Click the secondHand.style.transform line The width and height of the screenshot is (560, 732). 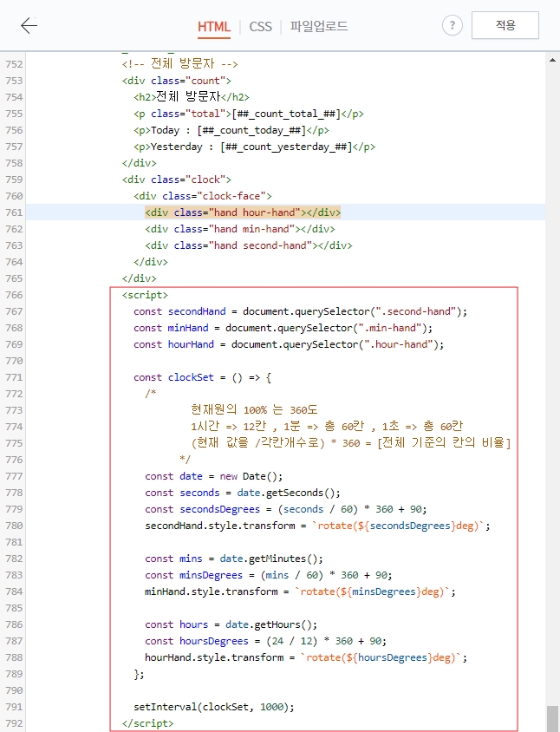tap(317, 526)
